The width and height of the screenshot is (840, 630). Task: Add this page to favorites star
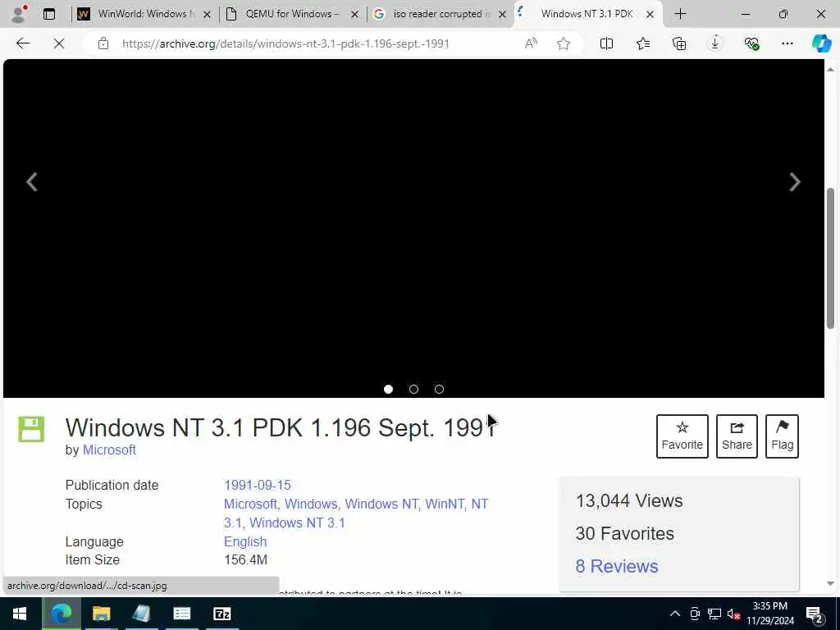pos(563,43)
